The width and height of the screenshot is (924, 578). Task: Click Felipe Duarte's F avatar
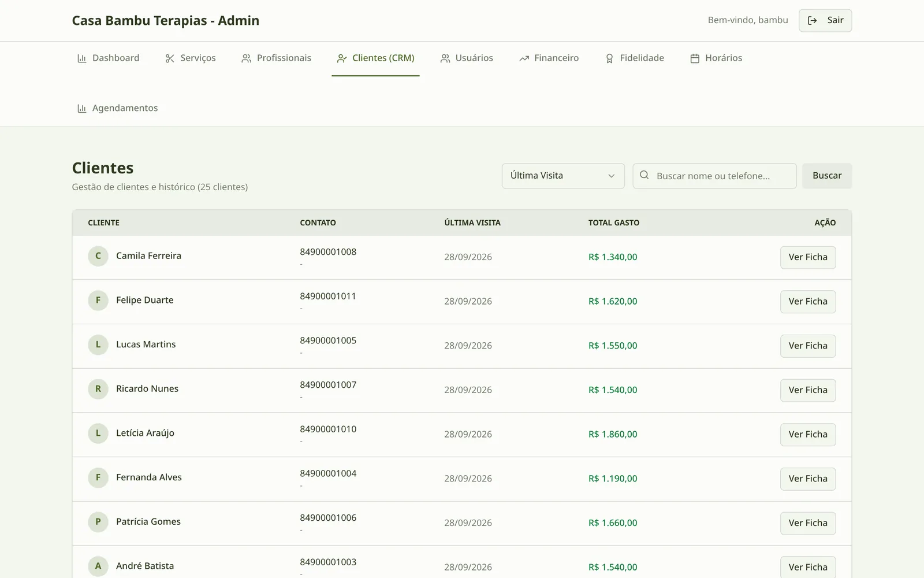[98, 301]
